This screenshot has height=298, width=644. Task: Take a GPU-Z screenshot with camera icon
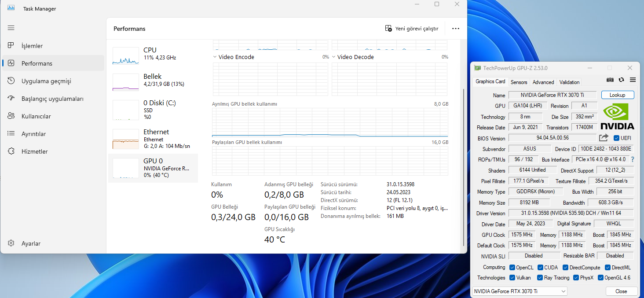610,80
